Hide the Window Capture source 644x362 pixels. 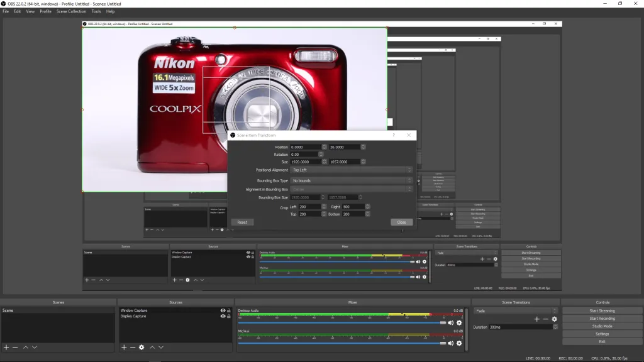tap(223, 310)
